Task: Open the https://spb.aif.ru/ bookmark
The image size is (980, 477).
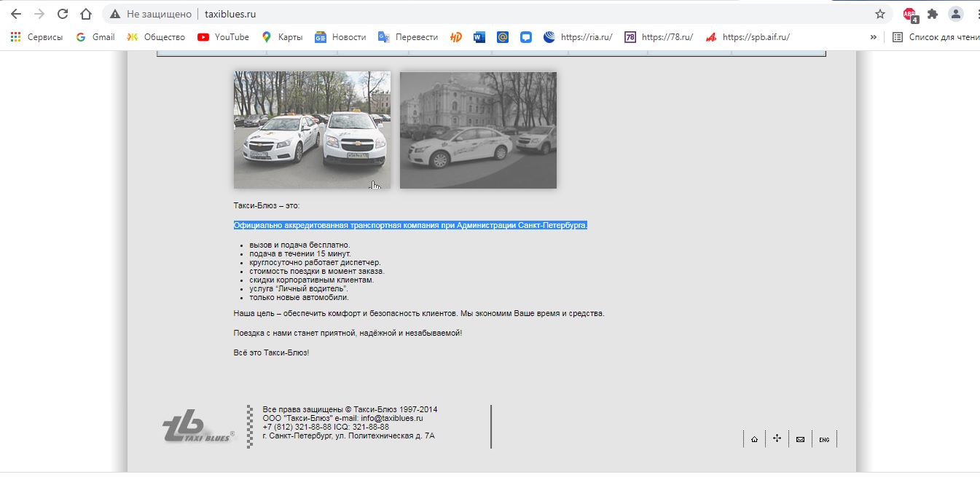Action: pos(748,37)
